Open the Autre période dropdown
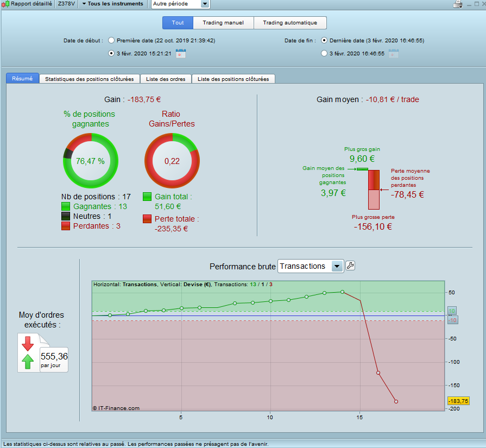Image resolution: width=486 pixels, height=448 pixels. 181,4
